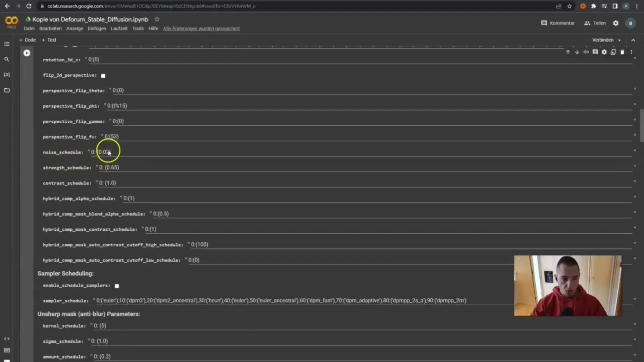Open the Datei menu

(29, 28)
